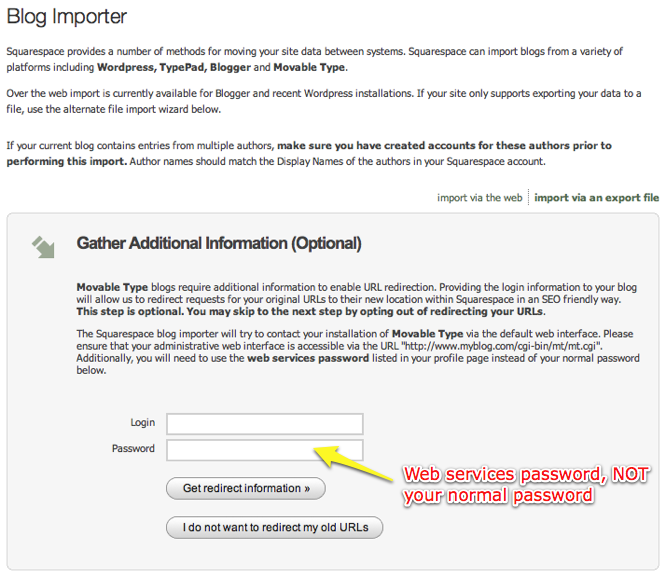
Task: Click the bold web services password phrase in the paragraph
Action: point(311,358)
